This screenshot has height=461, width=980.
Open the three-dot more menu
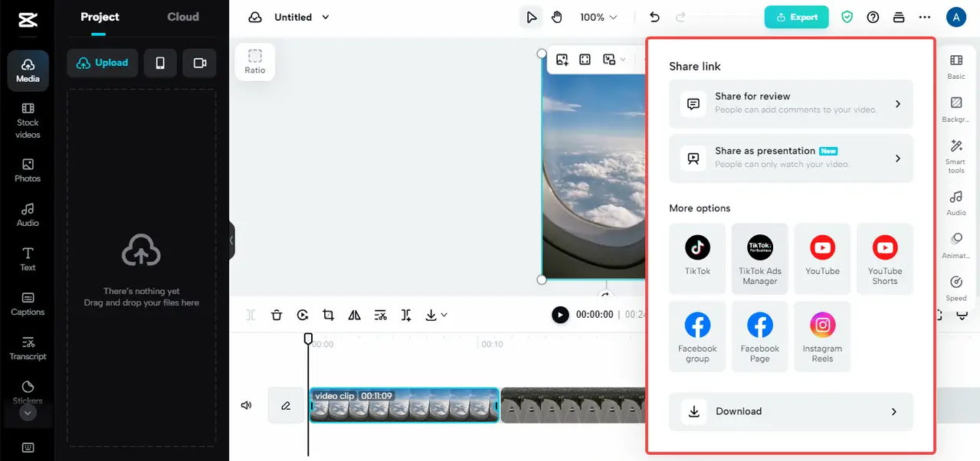pos(925,17)
